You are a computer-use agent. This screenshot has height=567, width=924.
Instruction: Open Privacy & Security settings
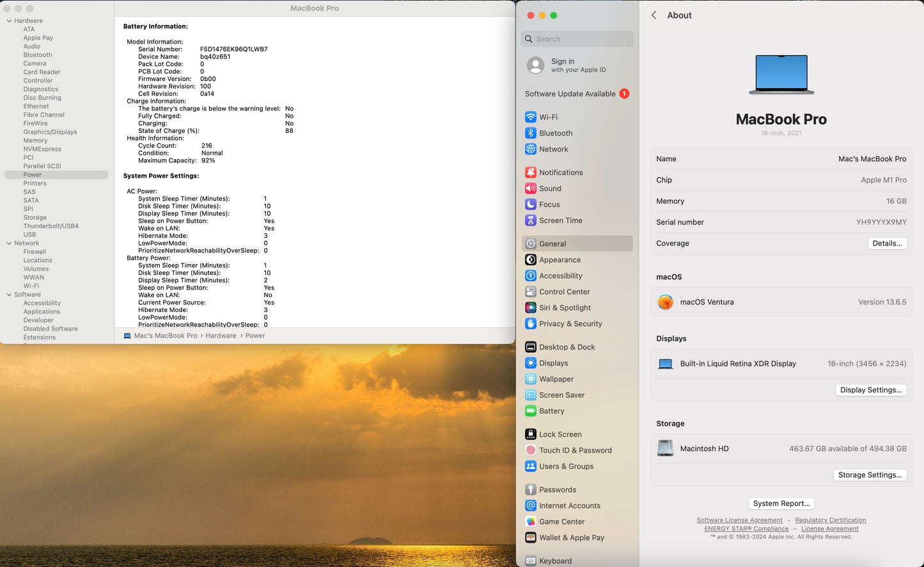pyautogui.click(x=570, y=323)
